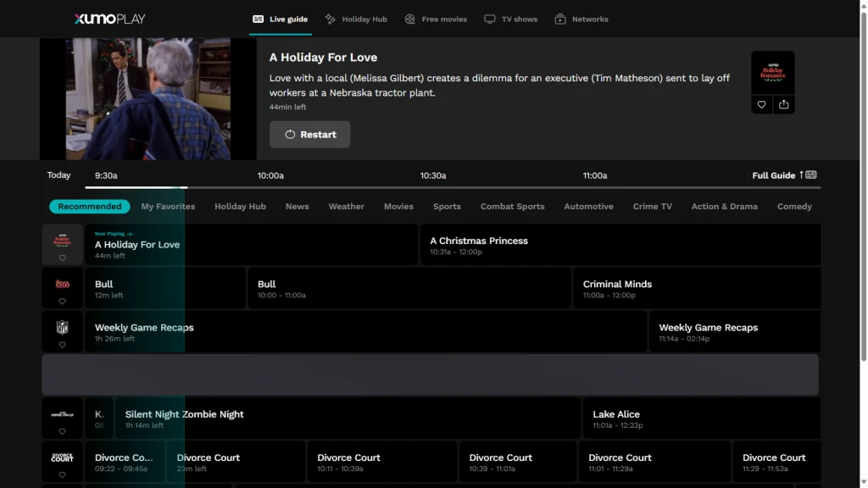Favorite the Holiday Romance channel row
This screenshot has height=488, width=868.
point(62,258)
